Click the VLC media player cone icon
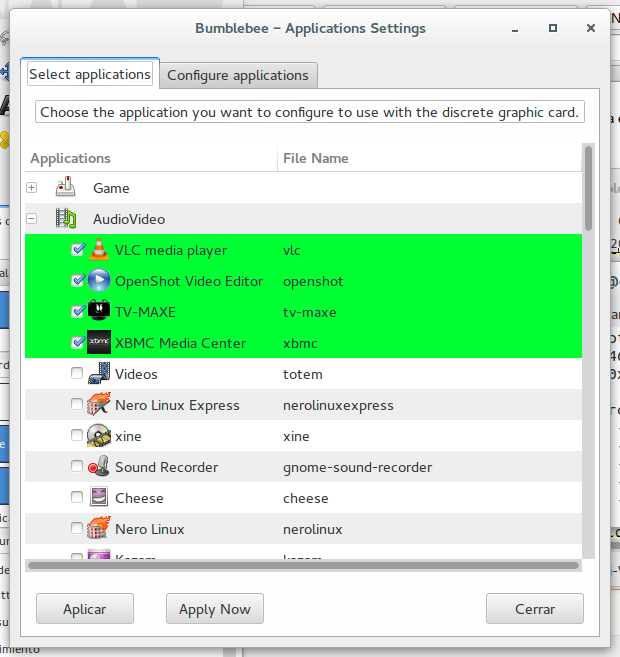This screenshot has width=620, height=657. 98,250
